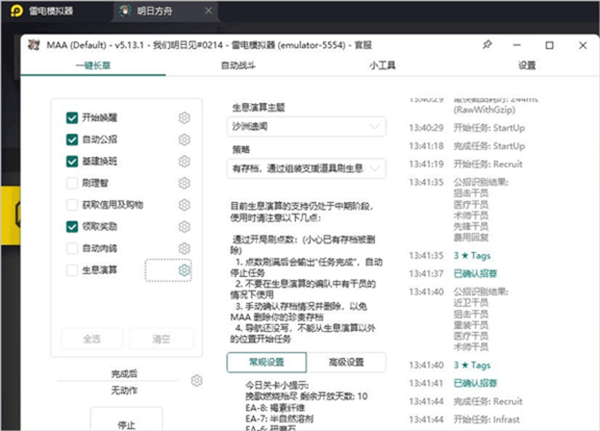
Task: Open settings gear for 基建换班 task
Action: (x=184, y=161)
